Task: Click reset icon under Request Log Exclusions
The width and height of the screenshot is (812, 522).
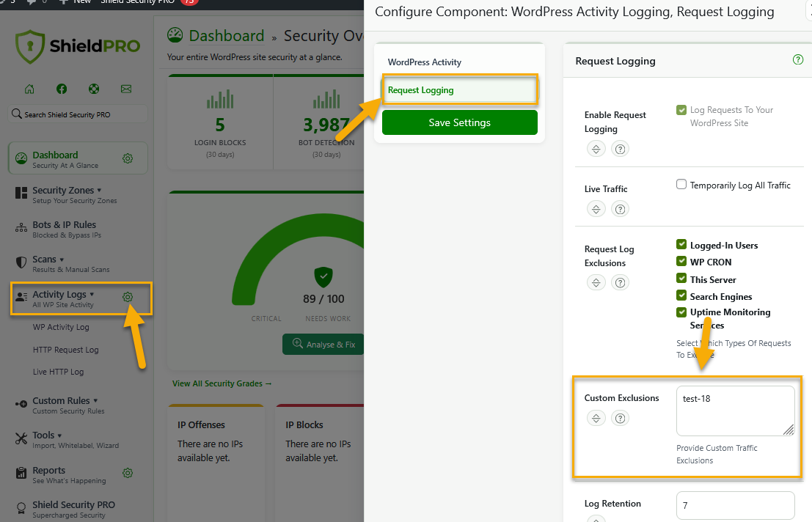Action: click(x=596, y=282)
